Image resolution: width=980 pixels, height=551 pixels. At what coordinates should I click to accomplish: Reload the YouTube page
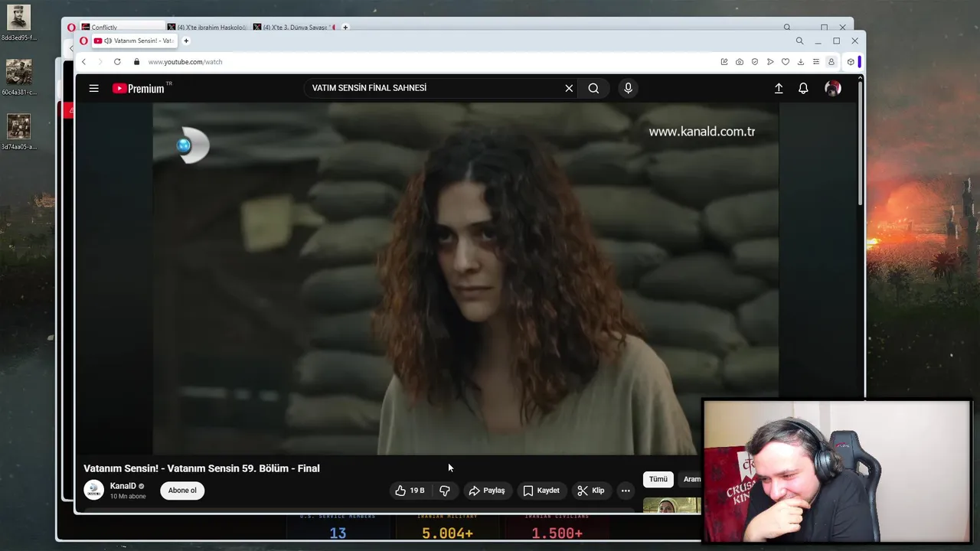[x=117, y=62]
